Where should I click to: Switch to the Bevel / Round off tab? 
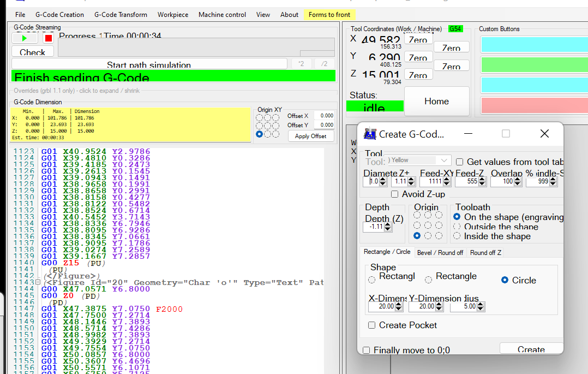click(440, 252)
